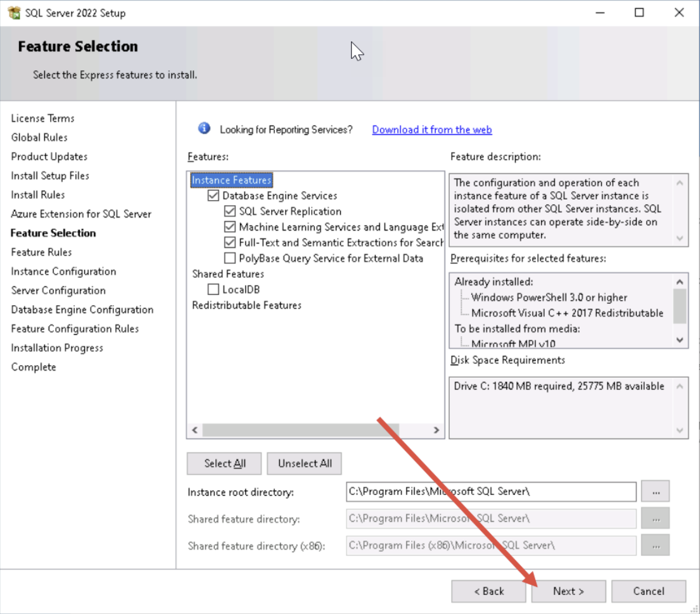Cancel the SQL Server setup
Image resolution: width=700 pixels, height=614 pixels.
(x=649, y=591)
